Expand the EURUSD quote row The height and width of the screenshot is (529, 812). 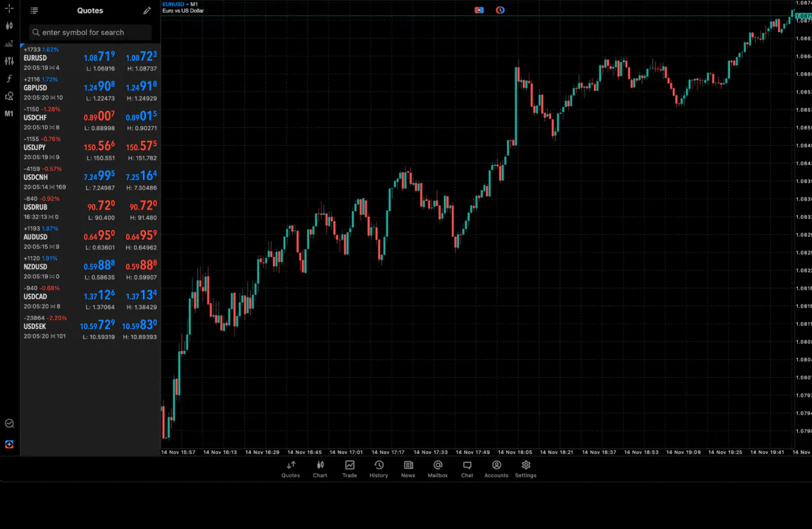(90, 58)
